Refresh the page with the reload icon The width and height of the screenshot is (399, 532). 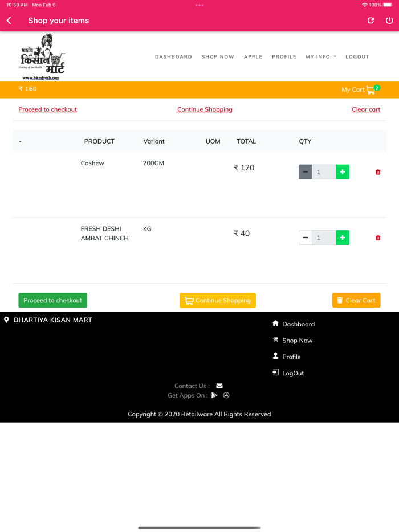coord(371,21)
